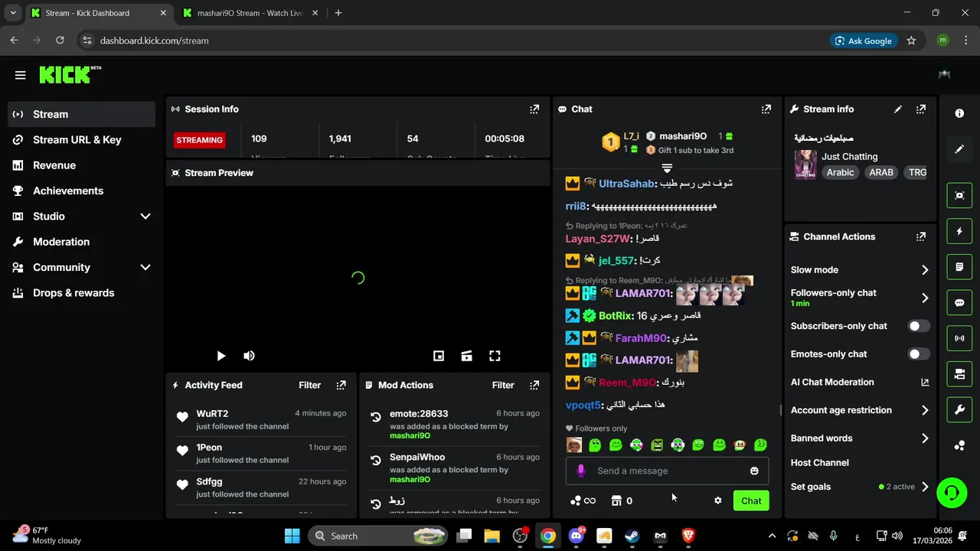Click the green Chat send button
Image resolution: width=980 pixels, height=551 pixels.
pyautogui.click(x=751, y=500)
